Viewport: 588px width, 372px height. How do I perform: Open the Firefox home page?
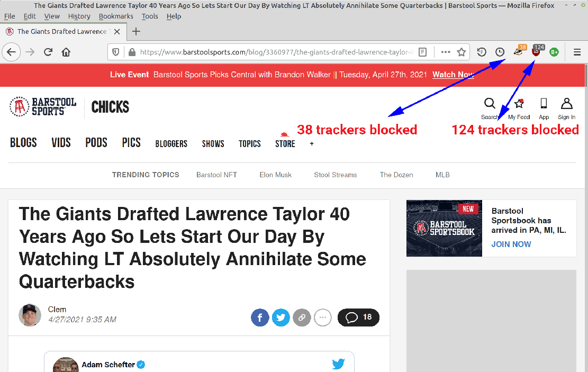coord(66,52)
